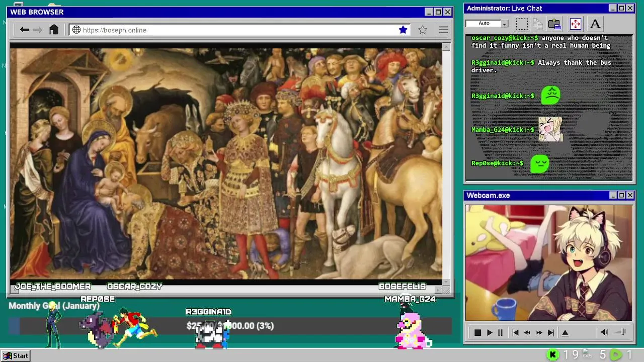Rewind in the Webcam.exe player
This screenshot has width=644, height=362.
click(x=527, y=332)
